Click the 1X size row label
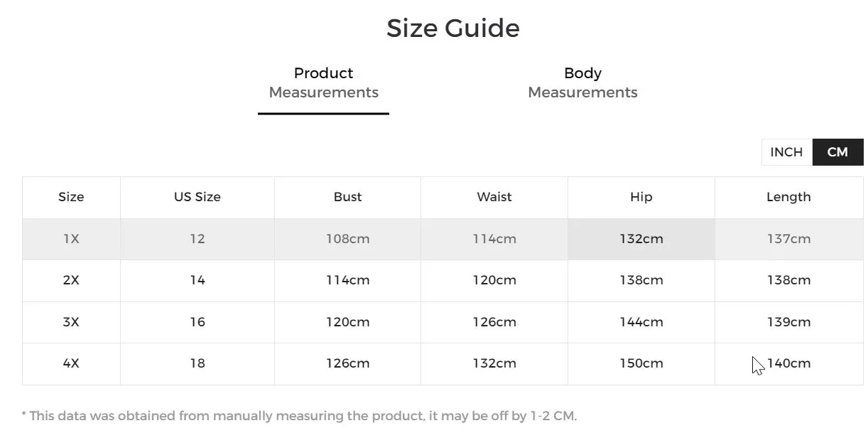This screenshot has height=433, width=868. tap(71, 239)
